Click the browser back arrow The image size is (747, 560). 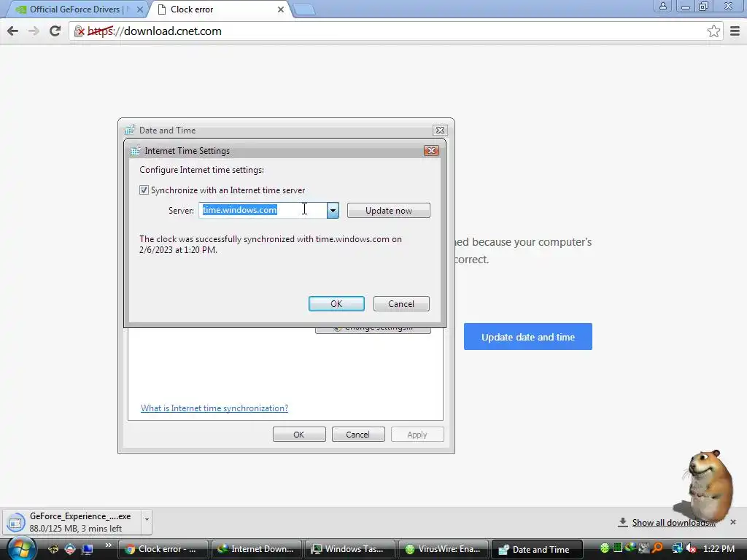point(13,31)
